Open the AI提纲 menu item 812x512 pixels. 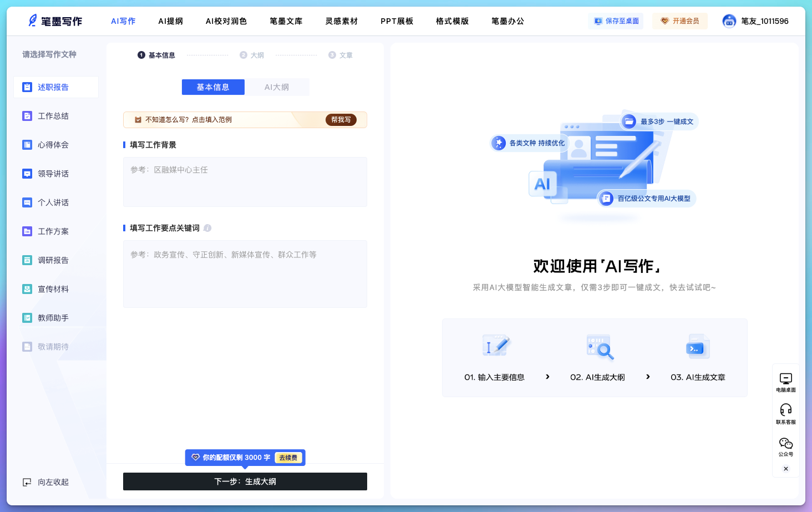(x=170, y=21)
